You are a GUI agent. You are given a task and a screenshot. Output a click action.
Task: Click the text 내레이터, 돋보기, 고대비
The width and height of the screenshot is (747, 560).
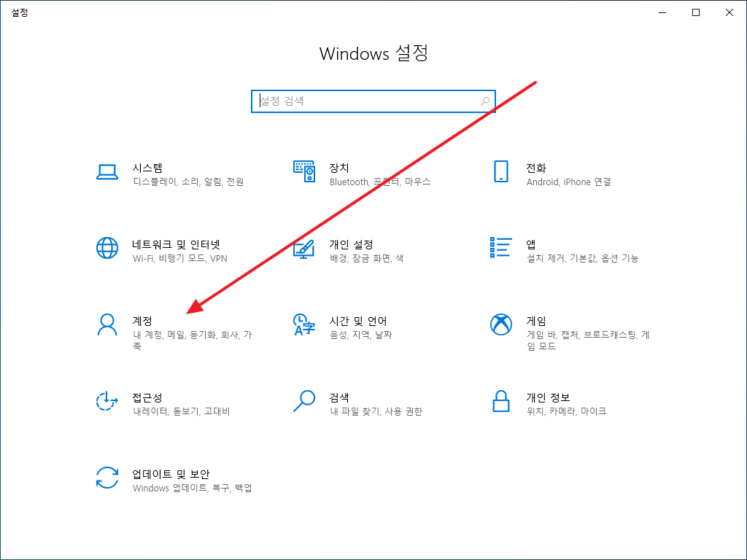182,411
